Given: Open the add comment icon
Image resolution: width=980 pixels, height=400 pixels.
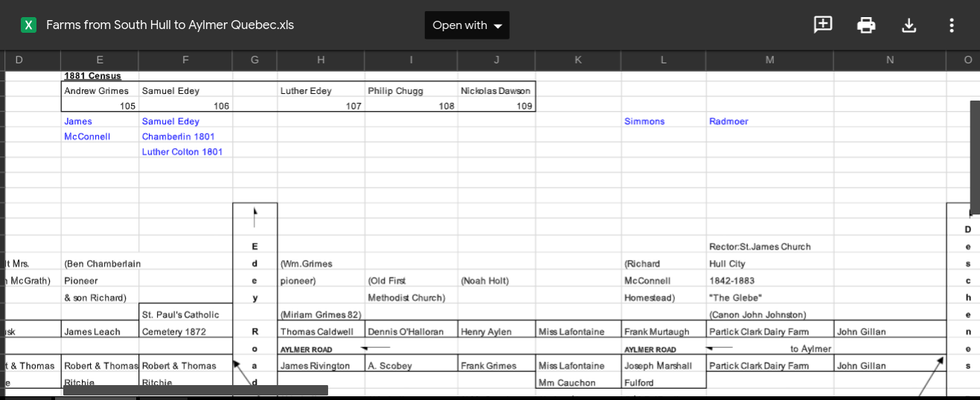Looking at the screenshot, I should pyautogui.click(x=823, y=25).
